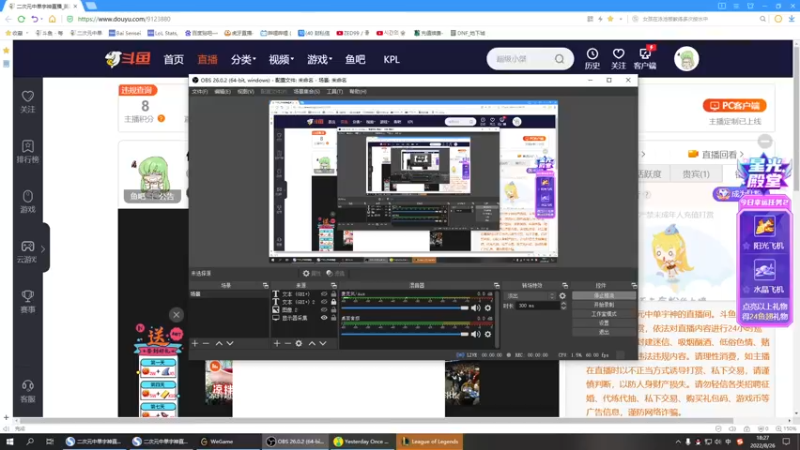The height and width of the screenshot is (450, 800).
Task: Adjust desktop audio volume slider in mixer
Action: [x=405, y=334]
